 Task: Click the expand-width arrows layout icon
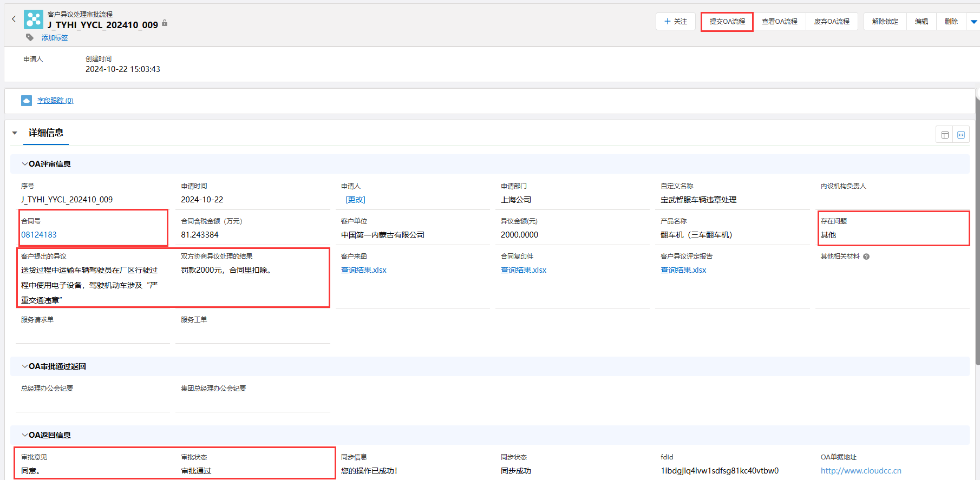(961, 135)
